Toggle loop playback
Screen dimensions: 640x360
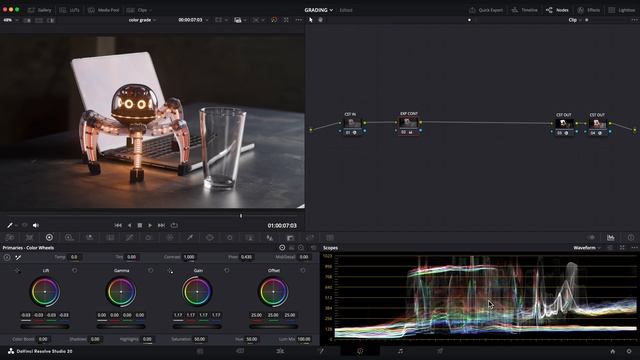pyautogui.click(x=174, y=225)
